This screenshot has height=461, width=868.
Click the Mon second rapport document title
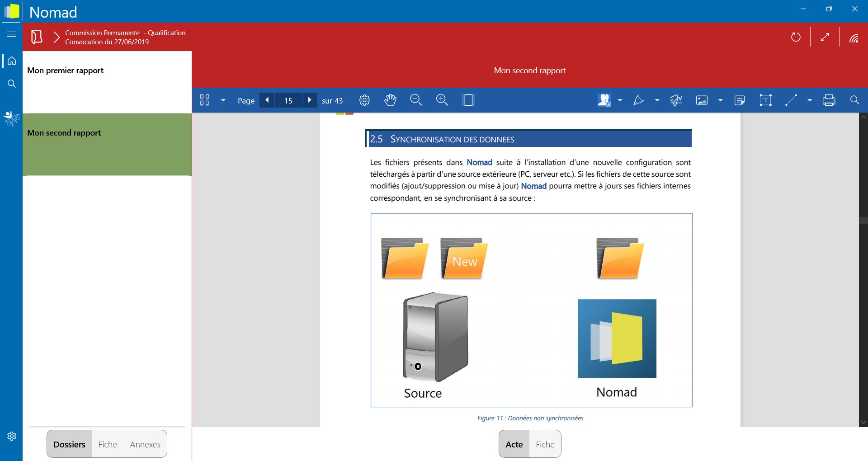530,71
